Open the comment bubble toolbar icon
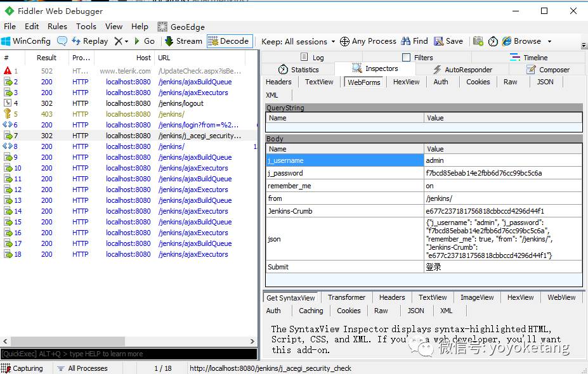The width and height of the screenshot is (588, 374). pos(62,41)
